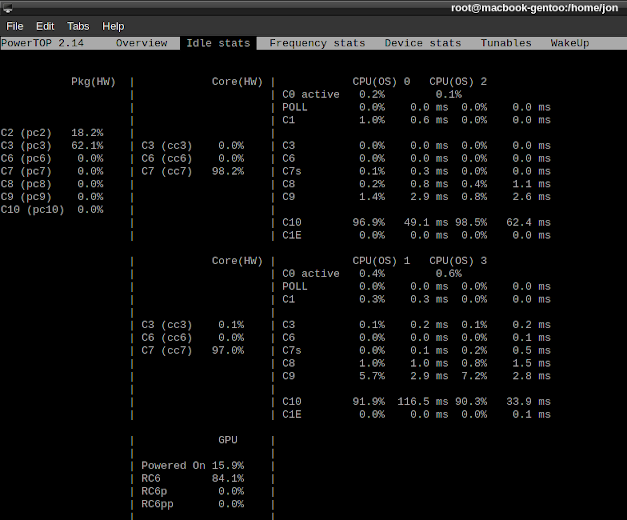Click the CPU(OS) 3 header
Screen dimensions: 627x520
pos(458,261)
